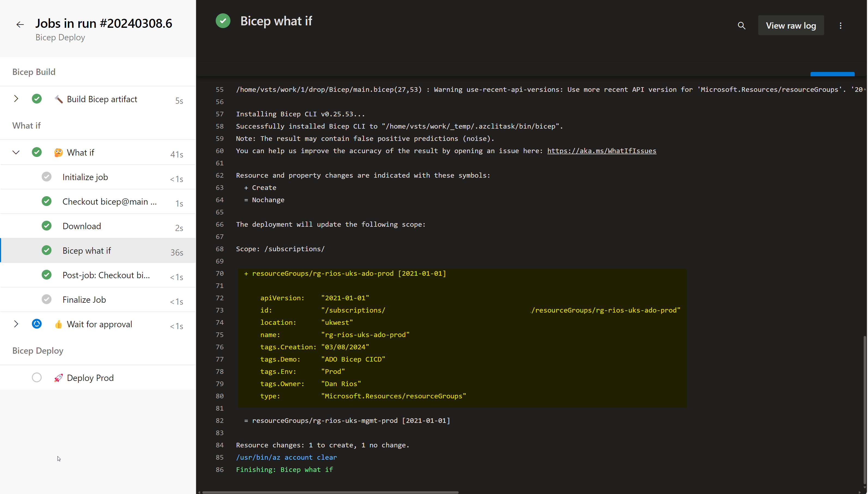Click the 'Bicep Build' stage heading
868x494 pixels.
pos(34,72)
